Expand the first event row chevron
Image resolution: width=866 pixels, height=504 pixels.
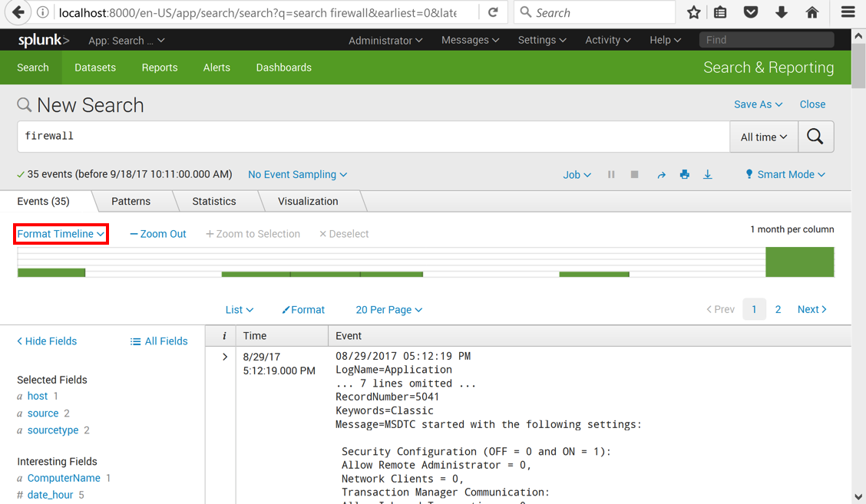pos(225,357)
